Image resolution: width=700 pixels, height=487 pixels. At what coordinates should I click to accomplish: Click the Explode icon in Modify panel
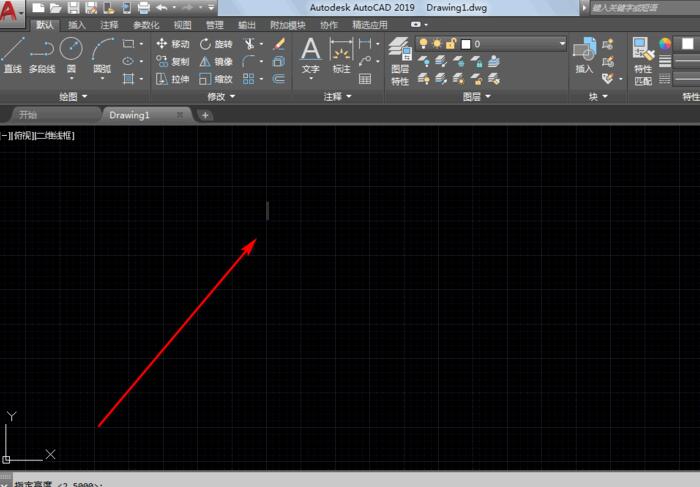click(279, 61)
